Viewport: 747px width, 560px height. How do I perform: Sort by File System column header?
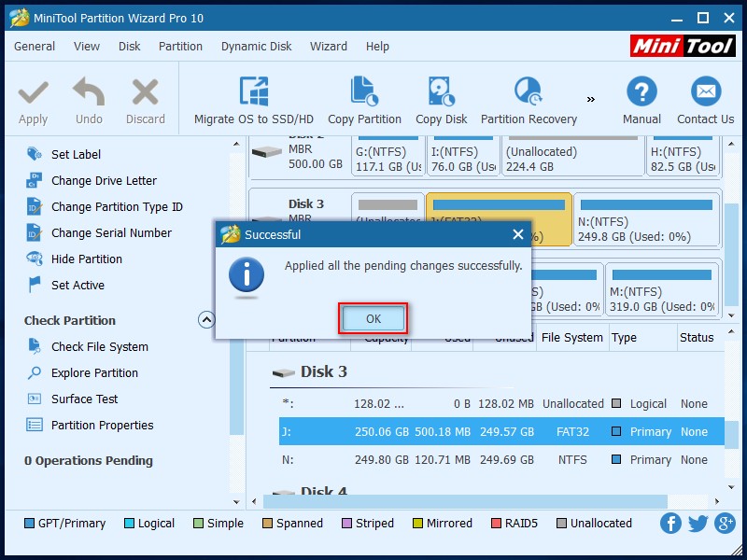click(572, 338)
